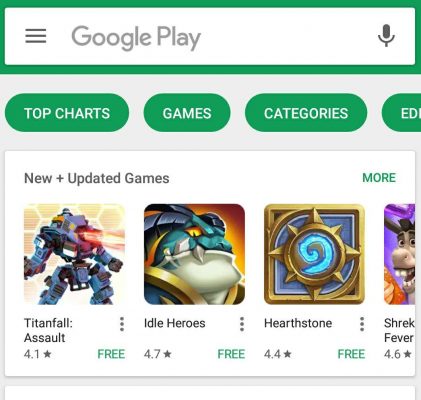This screenshot has height=400, width=421.
Task: Open the Shrek Fever donkey icon
Action: coord(399,254)
